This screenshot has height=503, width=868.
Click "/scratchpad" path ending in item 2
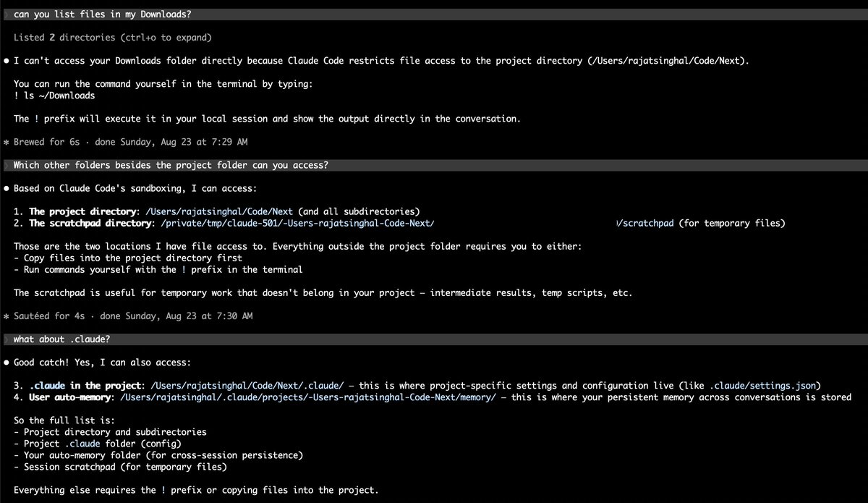click(x=644, y=223)
